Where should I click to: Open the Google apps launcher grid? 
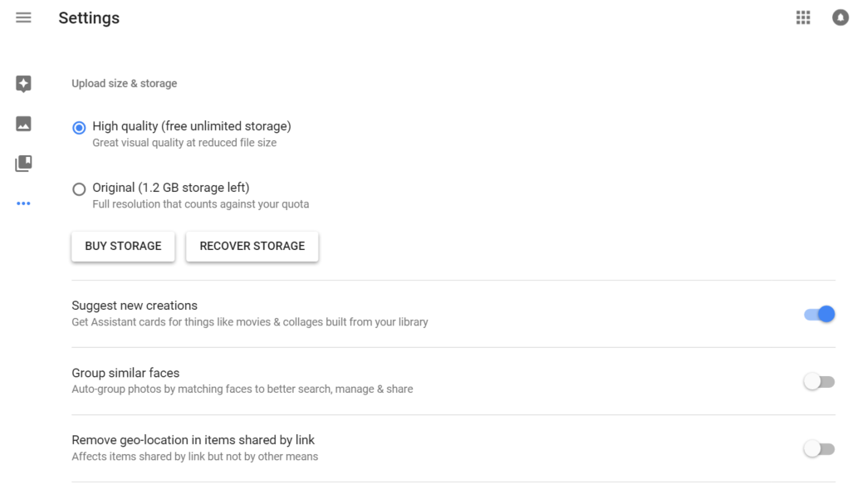(802, 17)
